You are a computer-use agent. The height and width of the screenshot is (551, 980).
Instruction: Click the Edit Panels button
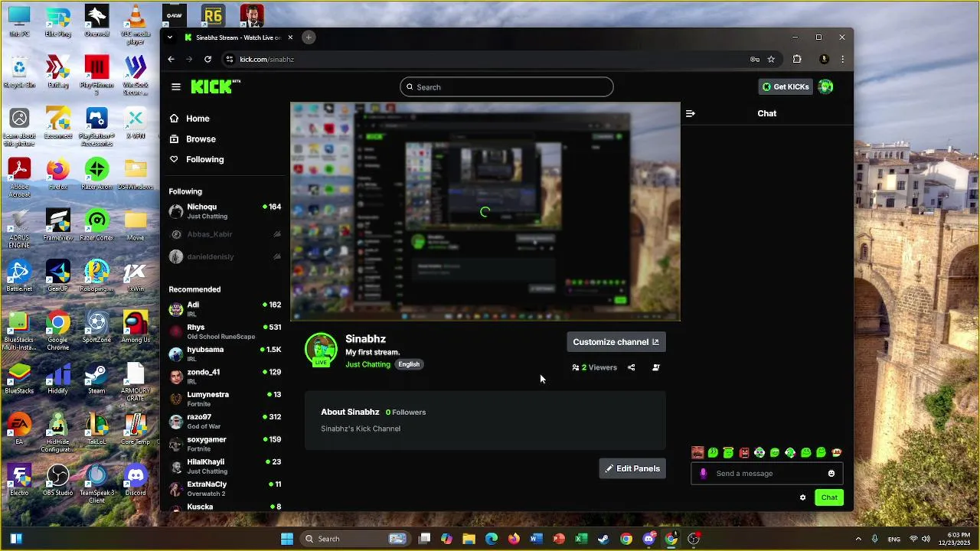point(632,468)
